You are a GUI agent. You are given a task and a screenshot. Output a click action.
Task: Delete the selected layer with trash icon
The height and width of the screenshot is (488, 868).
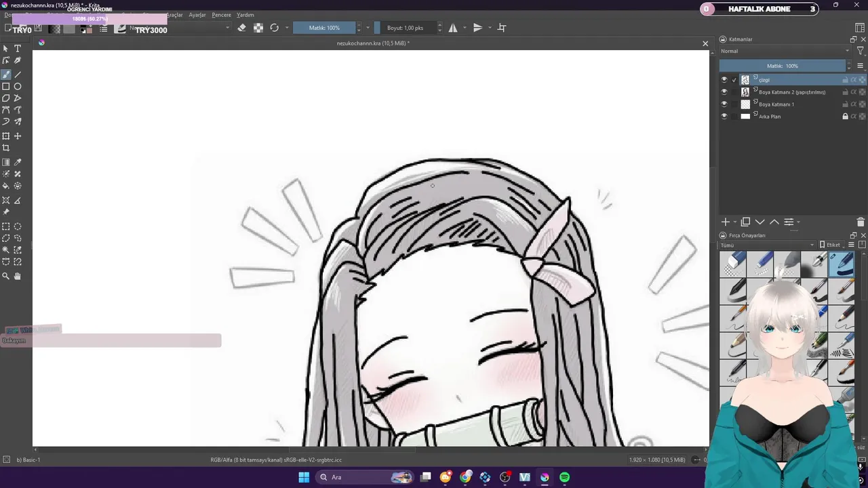[x=861, y=222]
